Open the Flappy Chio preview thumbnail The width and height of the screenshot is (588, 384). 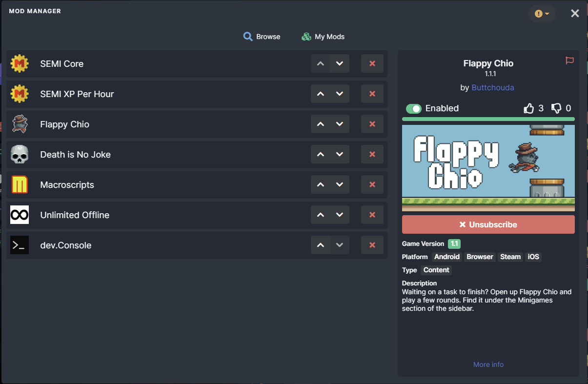tap(488, 168)
